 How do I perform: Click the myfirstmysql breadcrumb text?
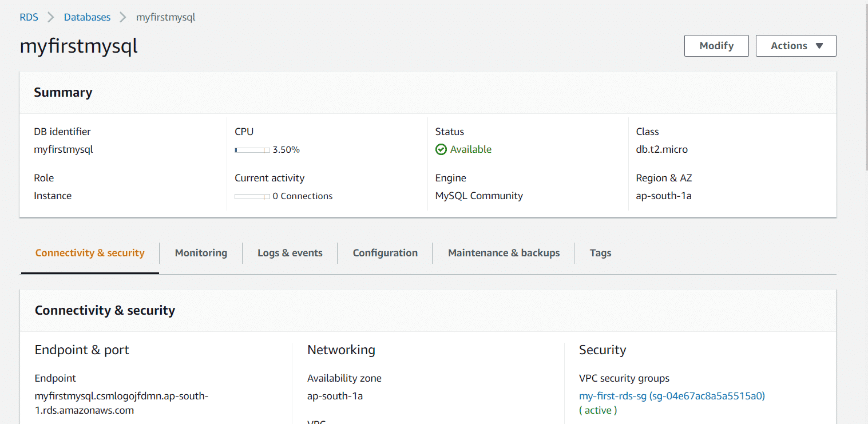coord(165,17)
